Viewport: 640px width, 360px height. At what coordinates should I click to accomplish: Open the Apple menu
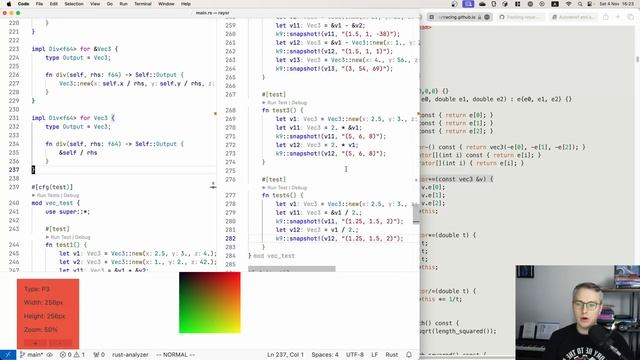[x=9, y=4]
